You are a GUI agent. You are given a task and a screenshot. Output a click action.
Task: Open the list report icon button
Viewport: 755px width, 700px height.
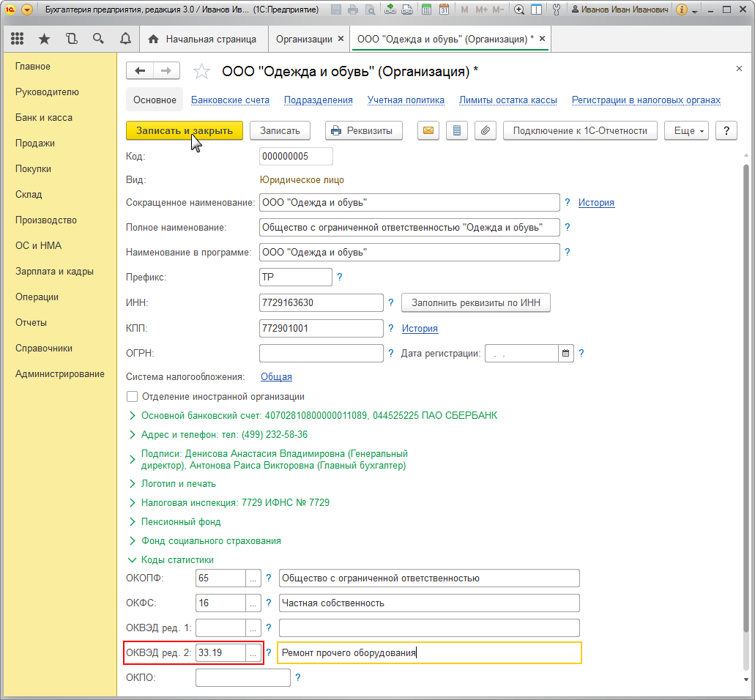457,130
